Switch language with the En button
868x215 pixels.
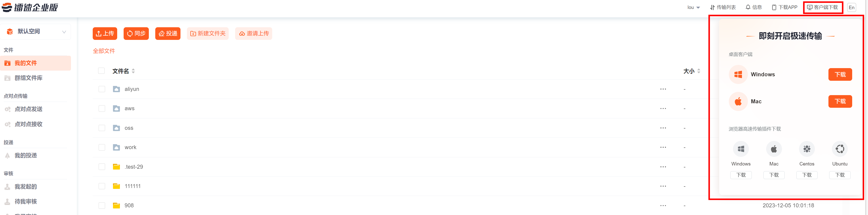click(x=851, y=7)
